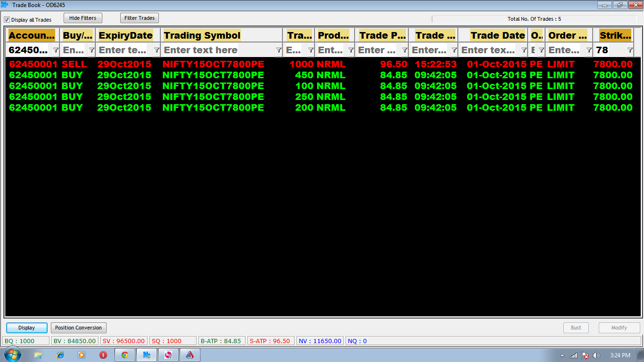Open the Strike Price column filter funnel
Image resolution: width=644 pixels, height=362 pixels.
click(x=630, y=50)
